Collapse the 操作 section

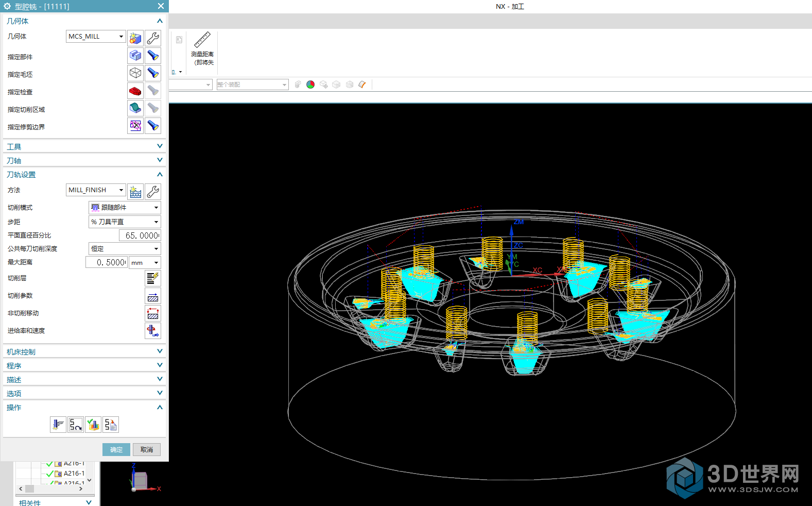click(x=160, y=408)
